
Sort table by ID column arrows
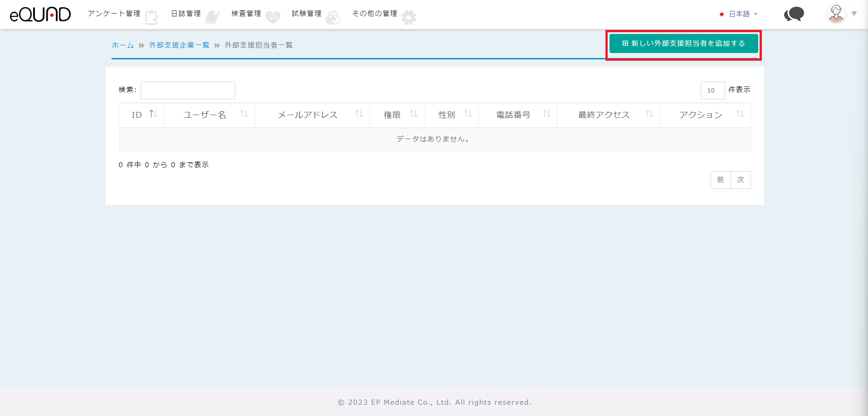point(153,114)
